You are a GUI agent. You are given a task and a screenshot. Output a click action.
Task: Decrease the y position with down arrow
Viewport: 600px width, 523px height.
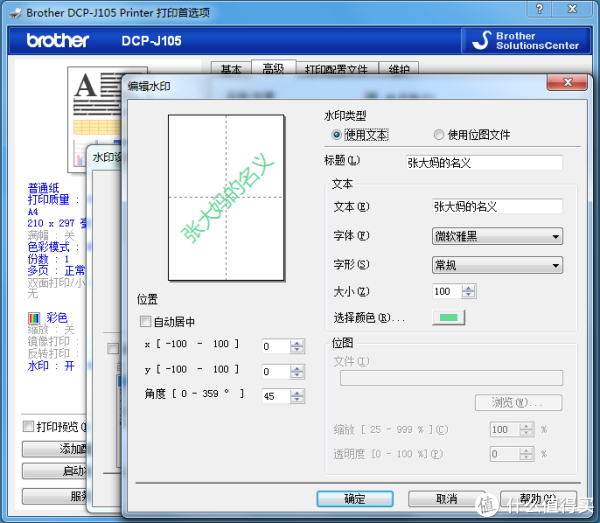point(297,375)
